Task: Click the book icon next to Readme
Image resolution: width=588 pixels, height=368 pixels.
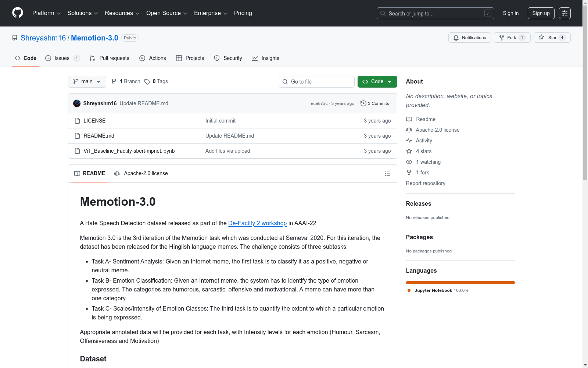Action: pos(409,119)
